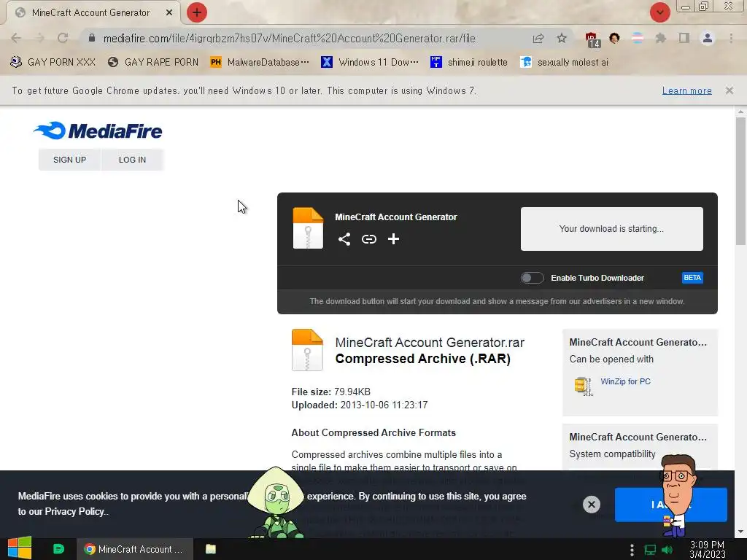This screenshot has width=747, height=560.
Task: Switch to the Chrome taskbar item
Action: click(135, 549)
